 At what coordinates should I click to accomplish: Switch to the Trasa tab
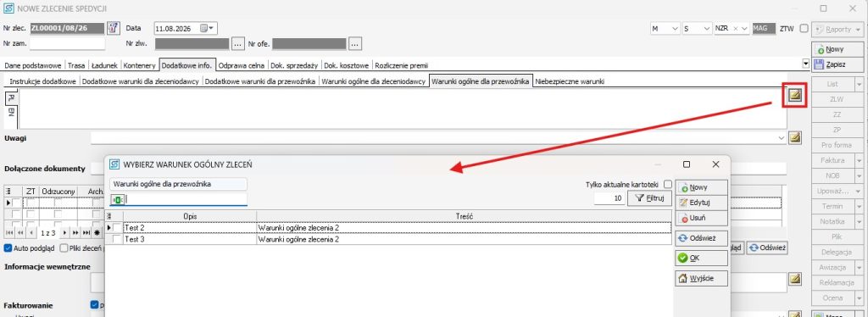(x=76, y=65)
